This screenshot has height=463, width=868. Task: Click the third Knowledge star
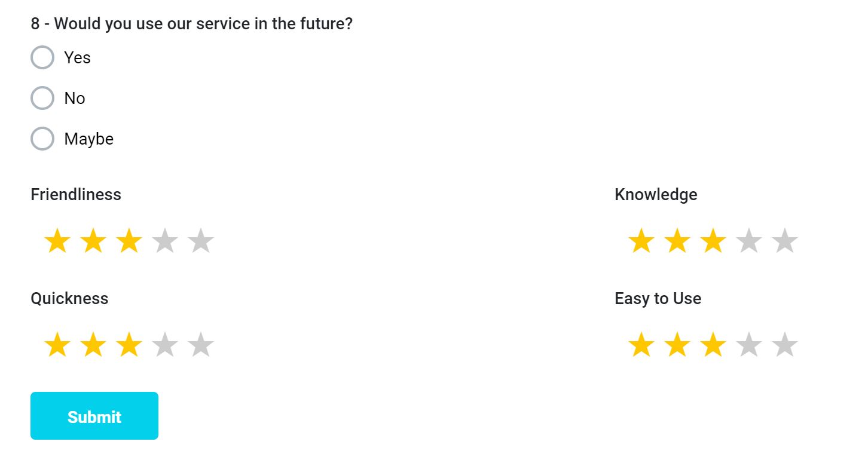point(713,241)
